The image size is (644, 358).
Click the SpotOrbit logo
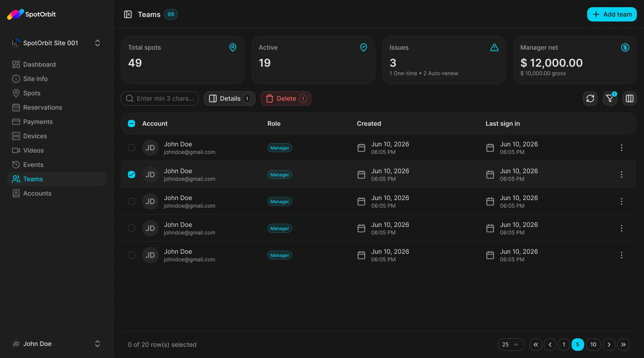[31, 14]
